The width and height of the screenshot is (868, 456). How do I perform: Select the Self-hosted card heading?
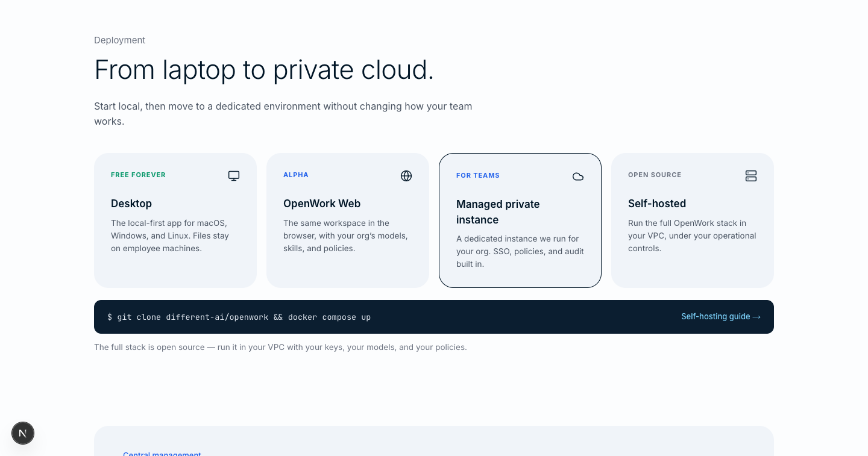click(x=657, y=204)
